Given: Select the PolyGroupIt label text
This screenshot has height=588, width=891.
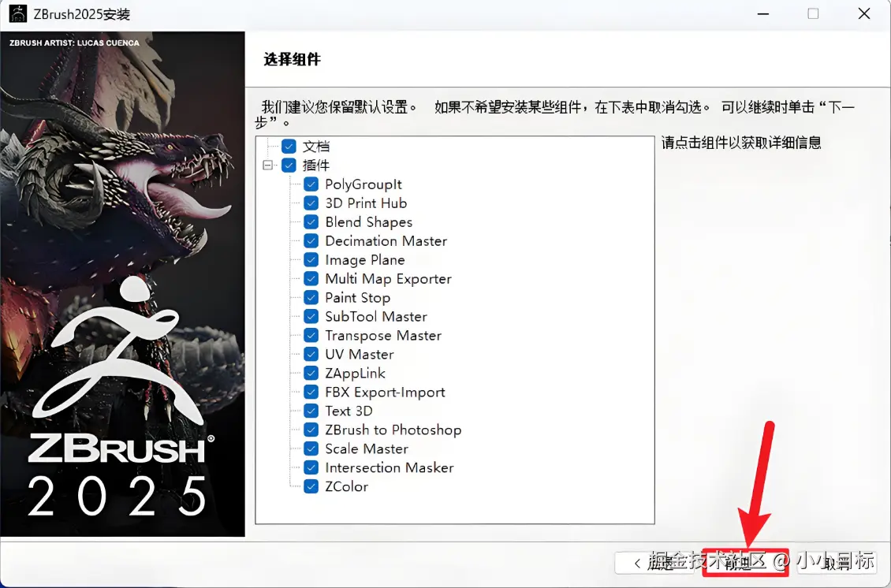Looking at the screenshot, I should pyautogui.click(x=363, y=184).
